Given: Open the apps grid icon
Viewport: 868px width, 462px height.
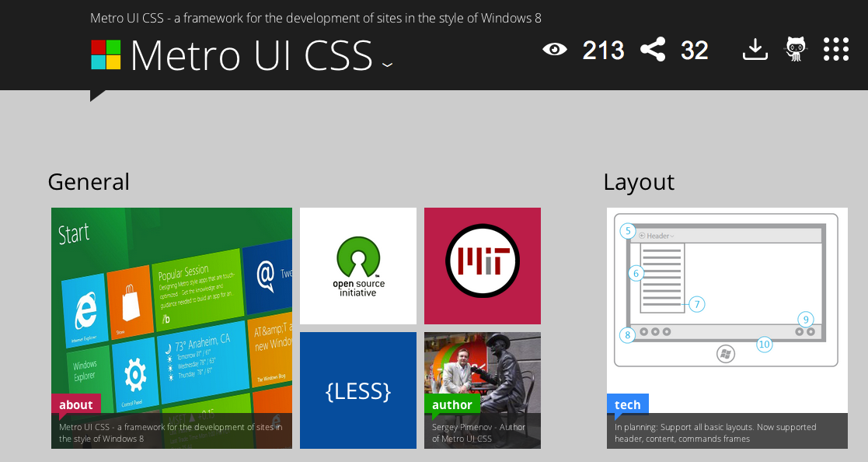Looking at the screenshot, I should (835, 50).
